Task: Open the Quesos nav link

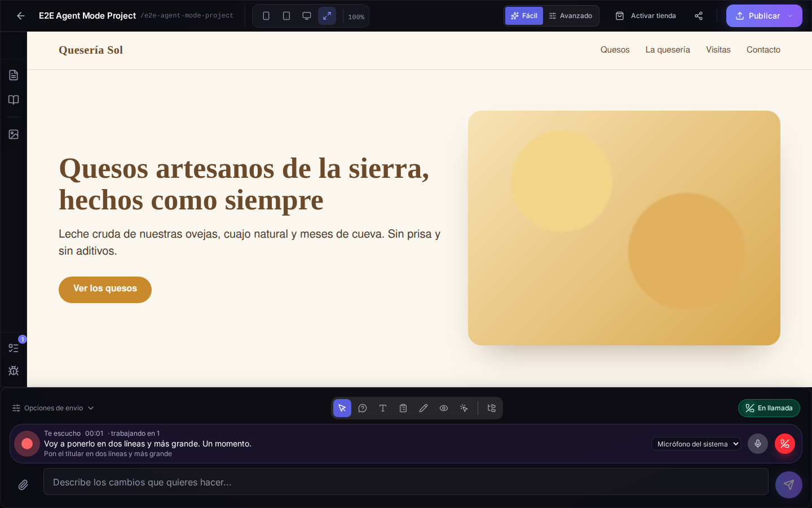Action: tap(615, 50)
